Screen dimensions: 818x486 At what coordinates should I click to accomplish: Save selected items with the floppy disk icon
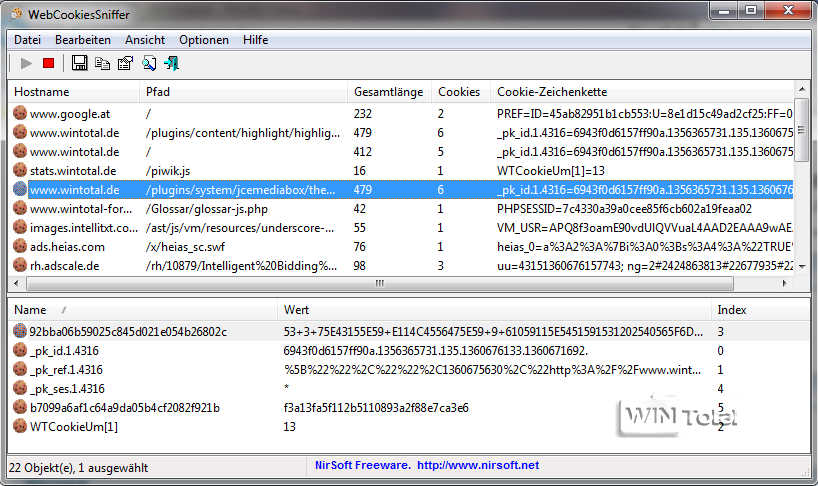click(79, 63)
